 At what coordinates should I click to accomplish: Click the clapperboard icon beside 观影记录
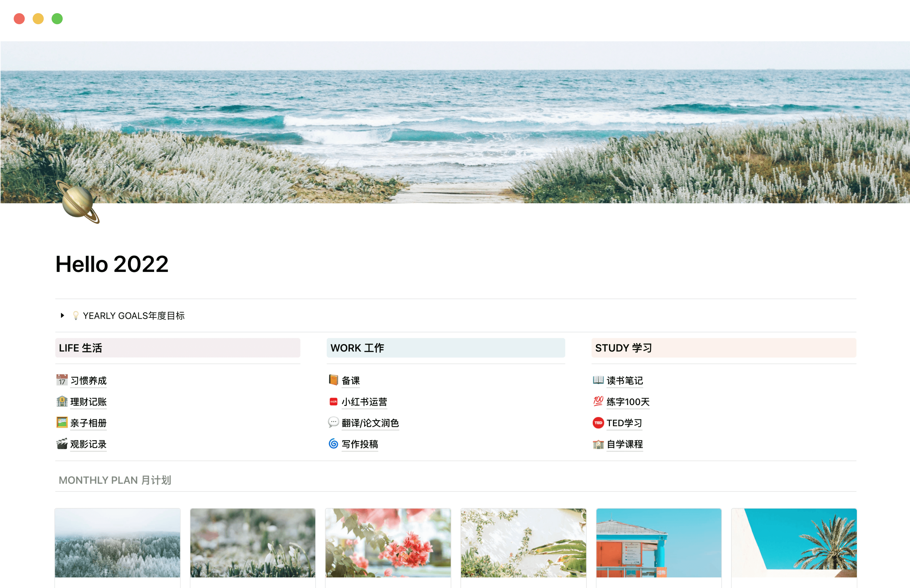click(62, 444)
